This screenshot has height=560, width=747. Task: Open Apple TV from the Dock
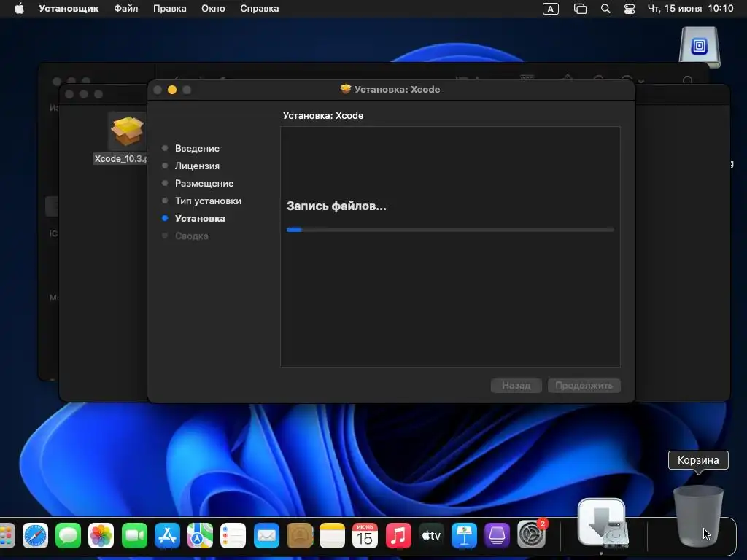[431, 535]
